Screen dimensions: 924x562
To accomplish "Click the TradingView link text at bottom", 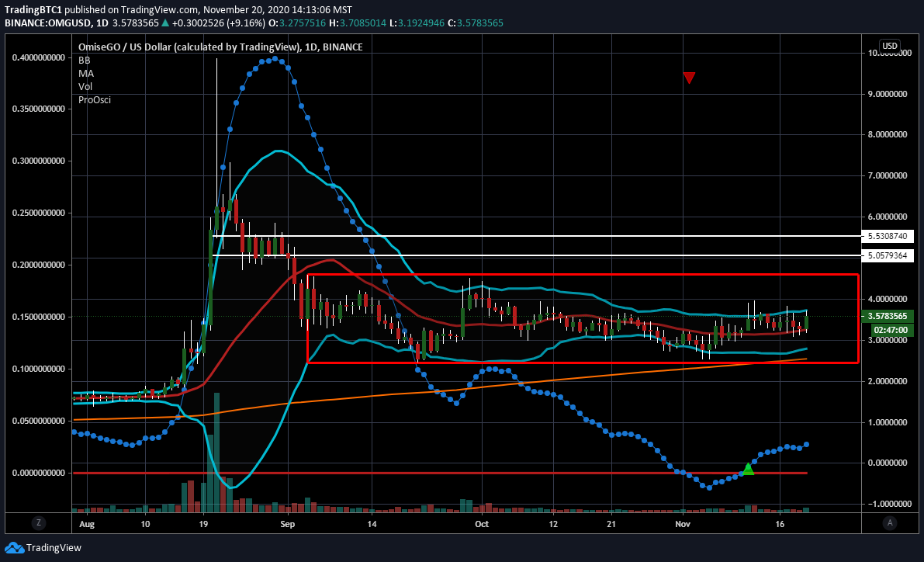I will pos(54,548).
